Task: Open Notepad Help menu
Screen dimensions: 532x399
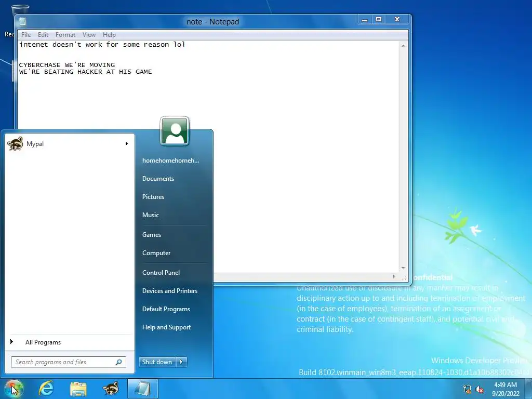Action: (109, 35)
